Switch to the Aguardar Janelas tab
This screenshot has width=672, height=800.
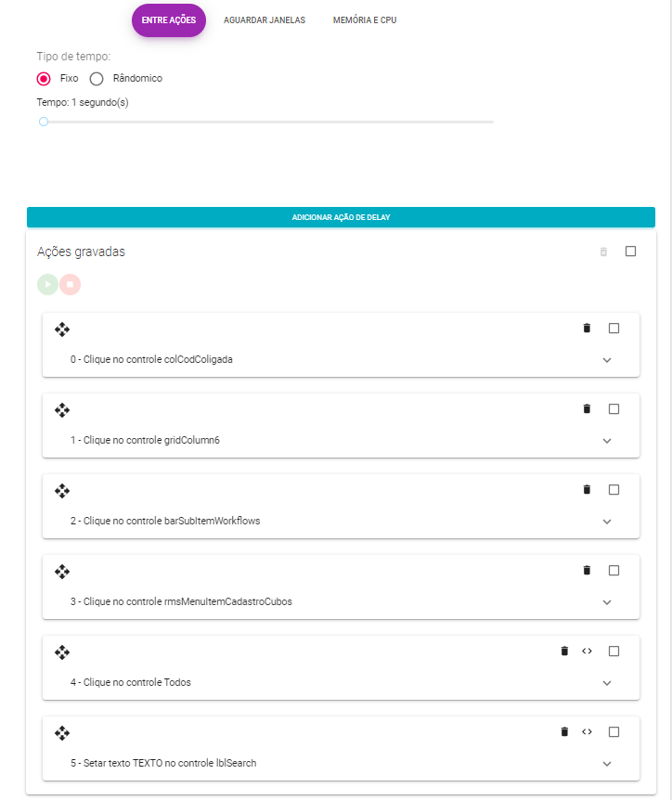(x=265, y=20)
